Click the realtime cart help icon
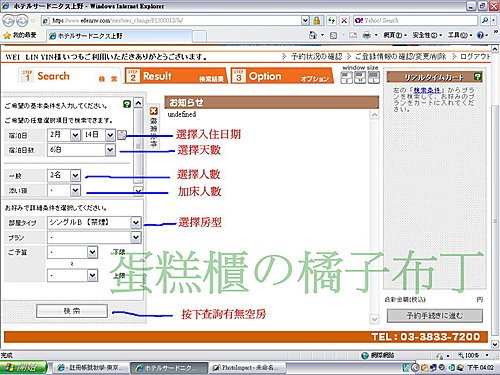This screenshot has width=500, height=375. (x=478, y=77)
